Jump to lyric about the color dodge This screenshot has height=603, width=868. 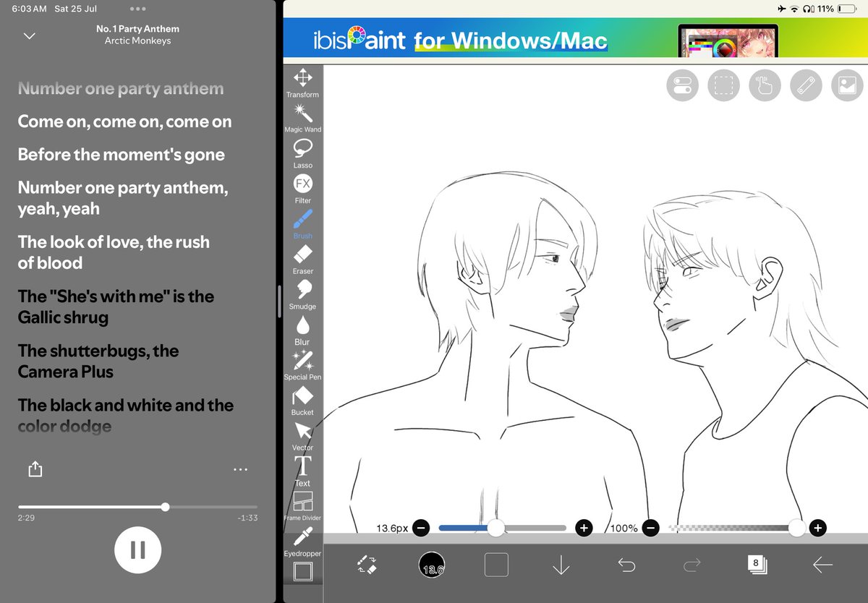click(x=126, y=416)
